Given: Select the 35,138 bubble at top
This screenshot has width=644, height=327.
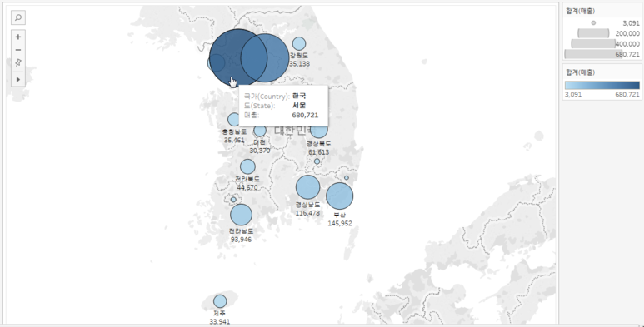Looking at the screenshot, I should pos(299,43).
